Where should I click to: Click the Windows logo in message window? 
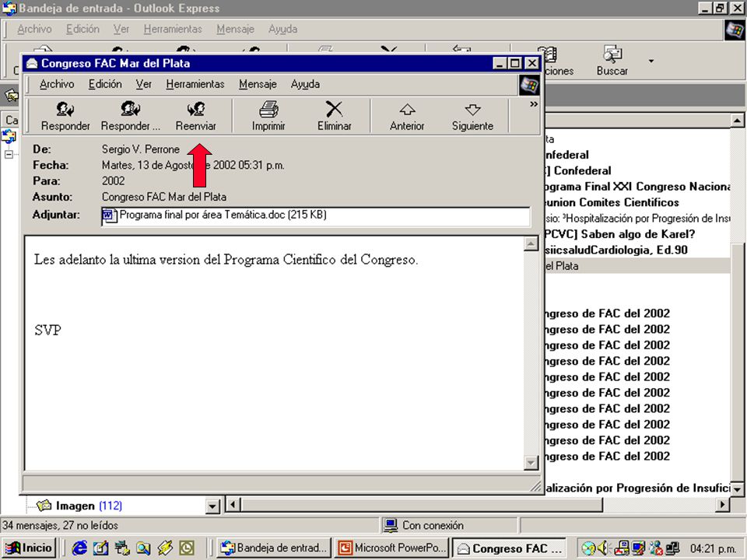pos(529,86)
